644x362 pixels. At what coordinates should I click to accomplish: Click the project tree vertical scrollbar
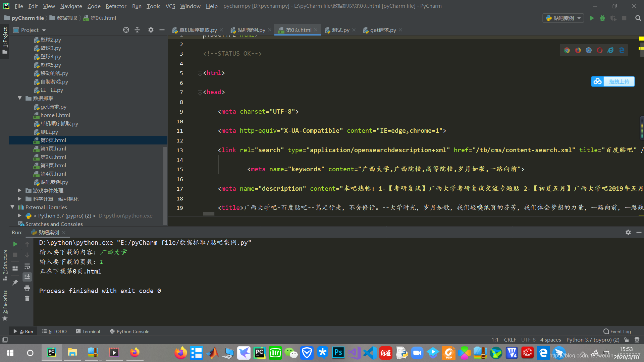165,185
